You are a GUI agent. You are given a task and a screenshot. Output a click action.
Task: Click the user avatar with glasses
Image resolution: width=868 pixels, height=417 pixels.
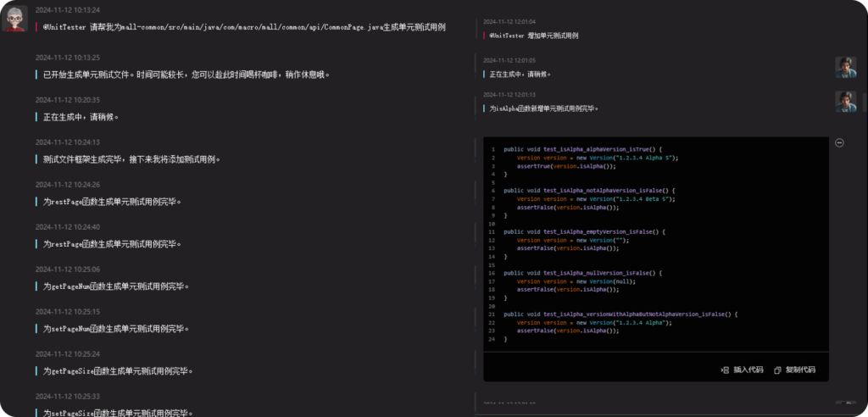tap(14, 19)
